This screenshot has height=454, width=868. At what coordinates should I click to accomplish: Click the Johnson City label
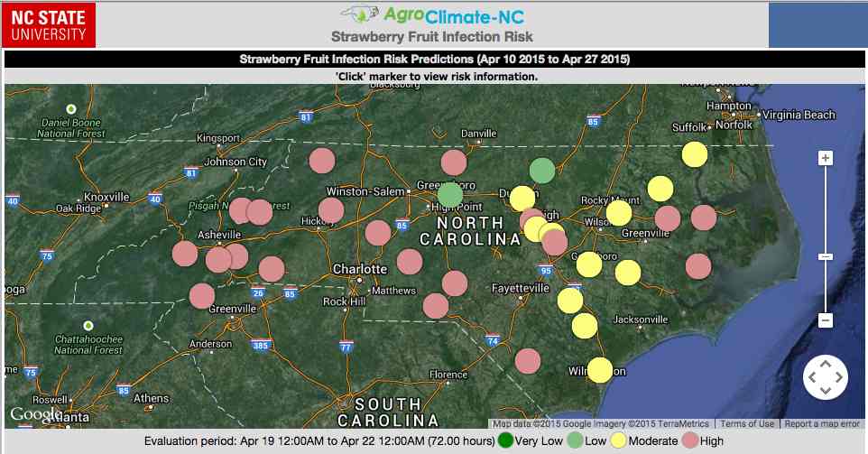pos(235,162)
